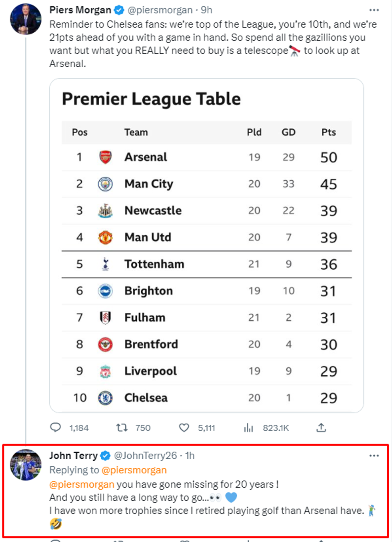The height and width of the screenshot is (542, 392).
Task: Share Piers Morgan's tweet
Action: (x=321, y=428)
